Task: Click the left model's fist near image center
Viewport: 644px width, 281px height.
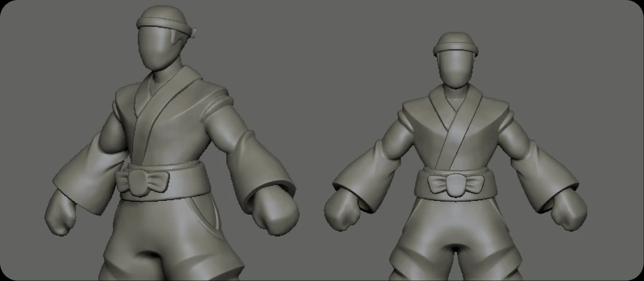Action: [x=278, y=213]
